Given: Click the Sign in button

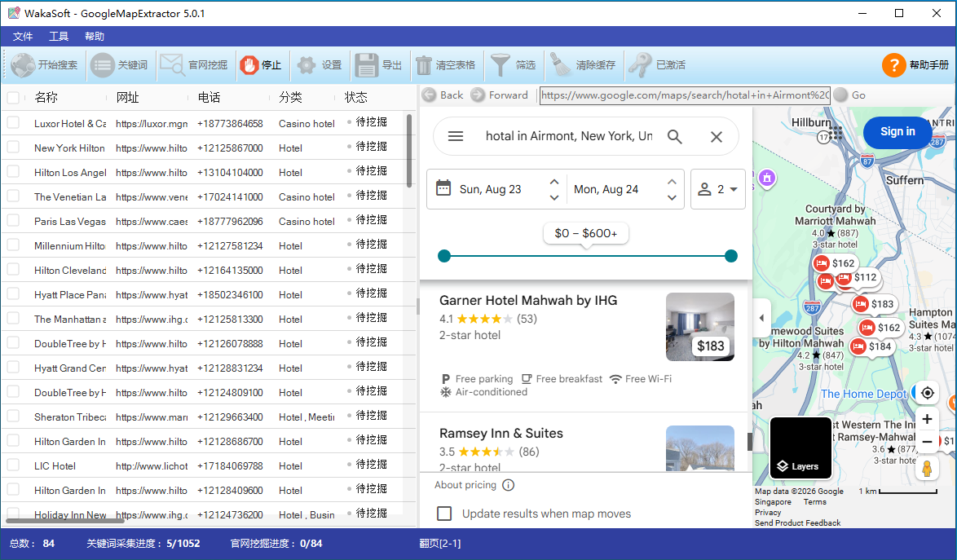Looking at the screenshot, I should click(x=897, y=132).
